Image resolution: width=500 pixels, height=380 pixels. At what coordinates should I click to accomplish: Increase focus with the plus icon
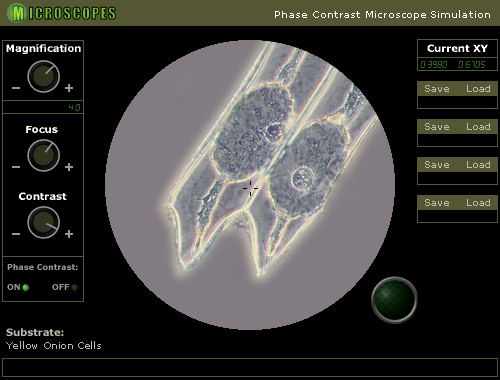click(x=69, y=167)
